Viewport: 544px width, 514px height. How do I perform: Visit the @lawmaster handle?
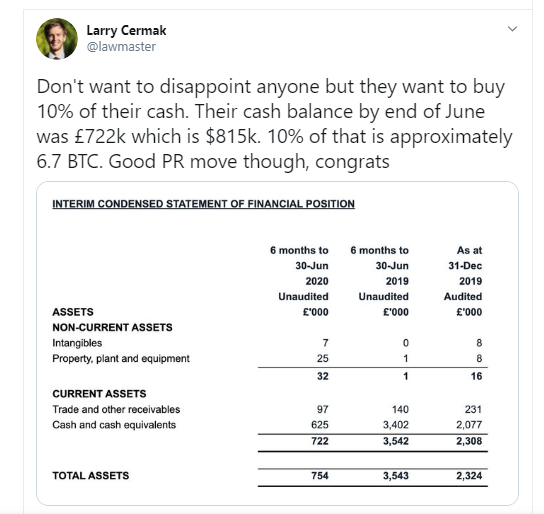[121, 46]
